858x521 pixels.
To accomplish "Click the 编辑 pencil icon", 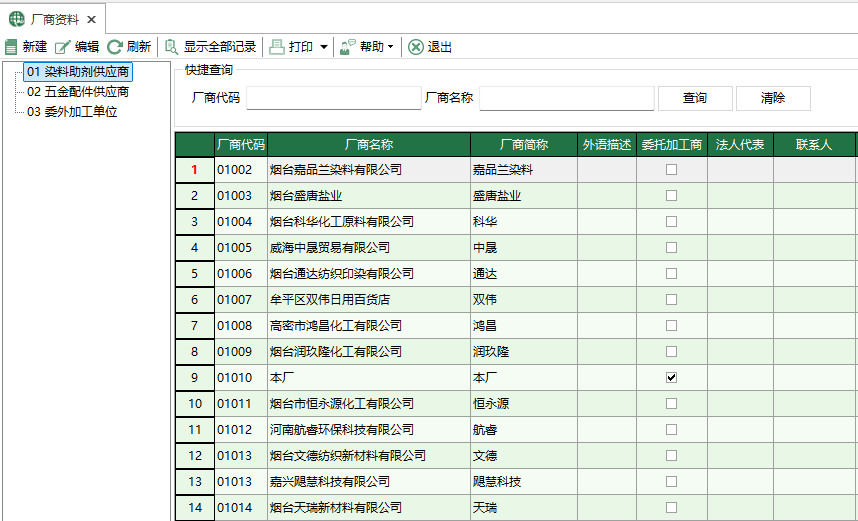I will [x=62, y=47].
